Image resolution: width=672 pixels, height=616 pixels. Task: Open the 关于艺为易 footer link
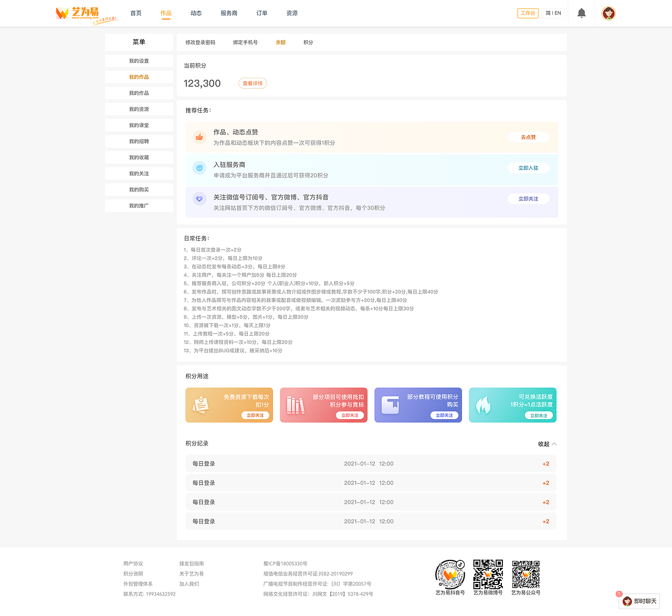[192, 574]
